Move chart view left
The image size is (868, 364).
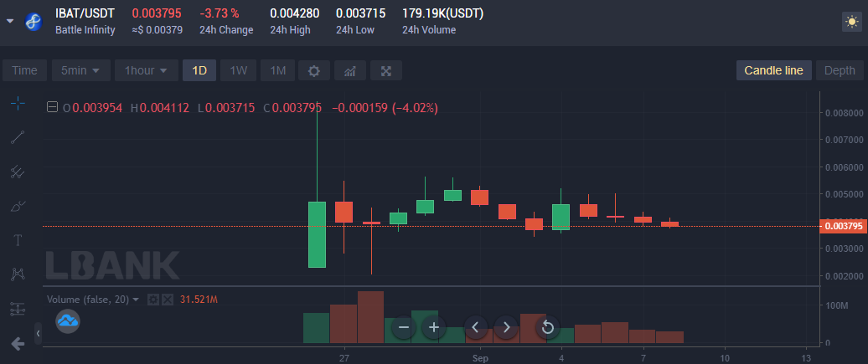pyautogui.click(x=476, y=327)
